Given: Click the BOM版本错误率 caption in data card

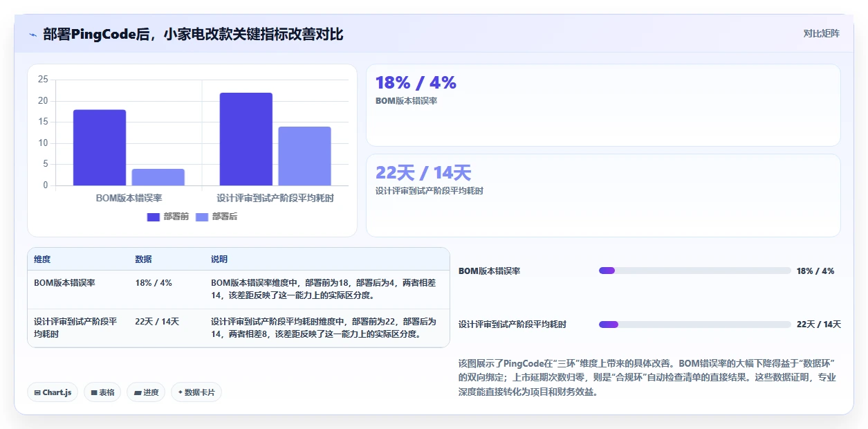Looking at the screenshot, I should 406,101.
